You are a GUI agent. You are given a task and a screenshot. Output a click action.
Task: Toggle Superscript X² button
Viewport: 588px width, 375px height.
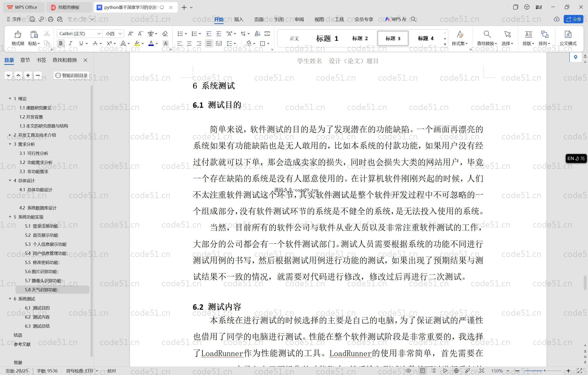click(109, 43)
